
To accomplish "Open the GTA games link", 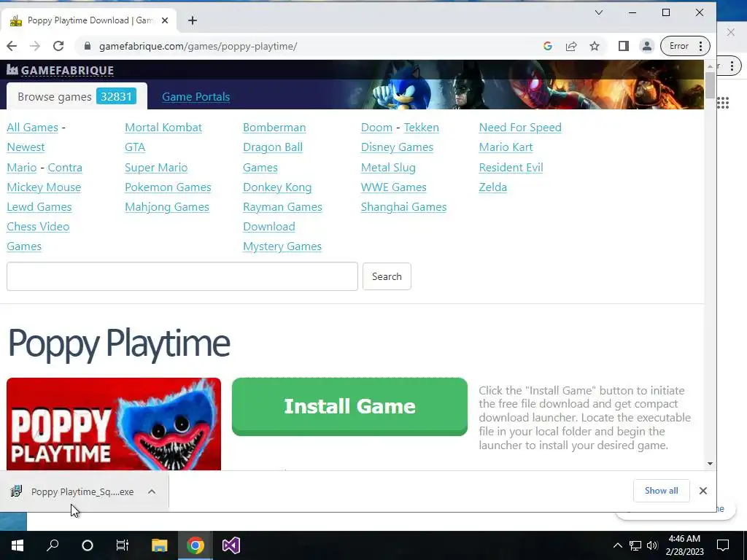I will click(135, 147).
